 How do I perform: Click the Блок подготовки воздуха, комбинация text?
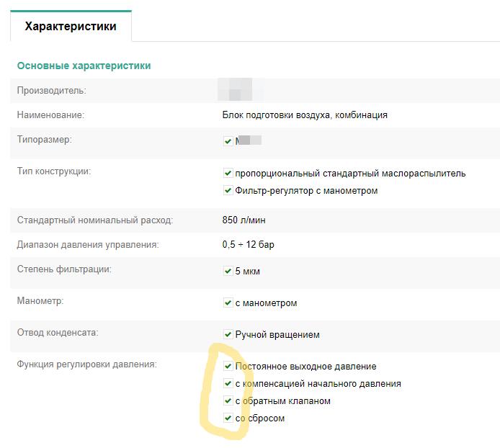coord(305,115)
